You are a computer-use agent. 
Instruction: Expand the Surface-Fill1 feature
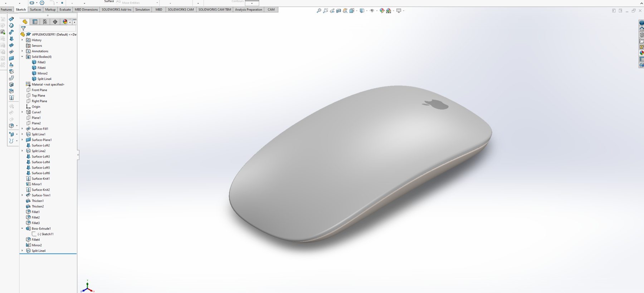click(x=22, y=129)
